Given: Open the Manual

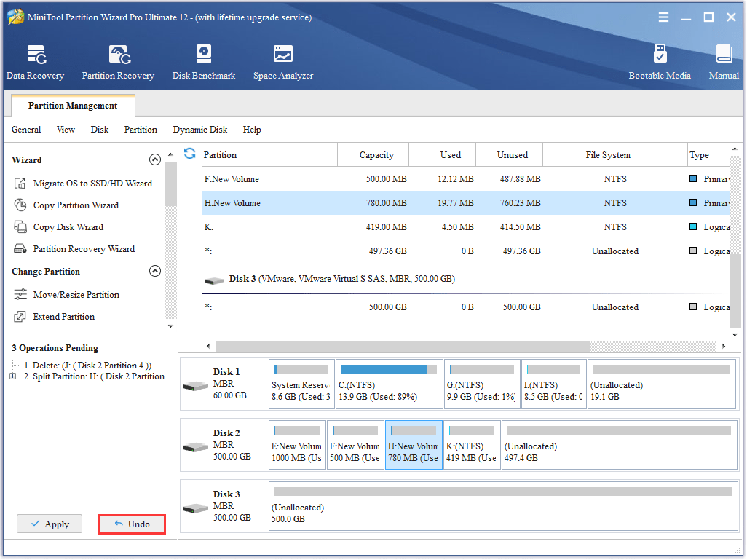Looking at the screenshot, I should tap(723, 60).
